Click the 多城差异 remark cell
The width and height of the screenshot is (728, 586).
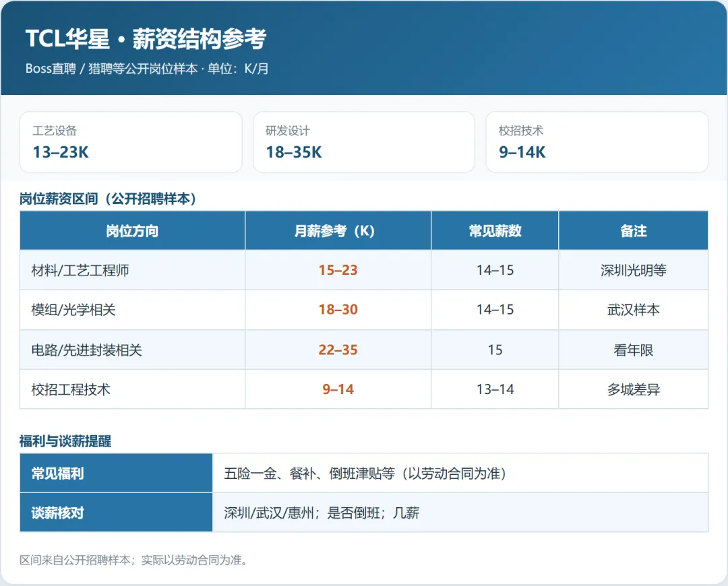click(x=633, y=389)
